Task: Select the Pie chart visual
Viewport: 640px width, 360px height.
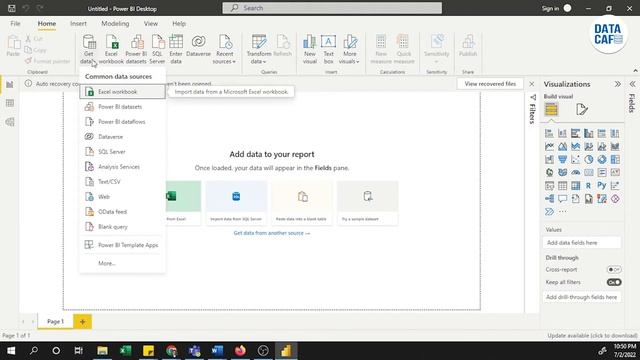Action: point(589,160)
